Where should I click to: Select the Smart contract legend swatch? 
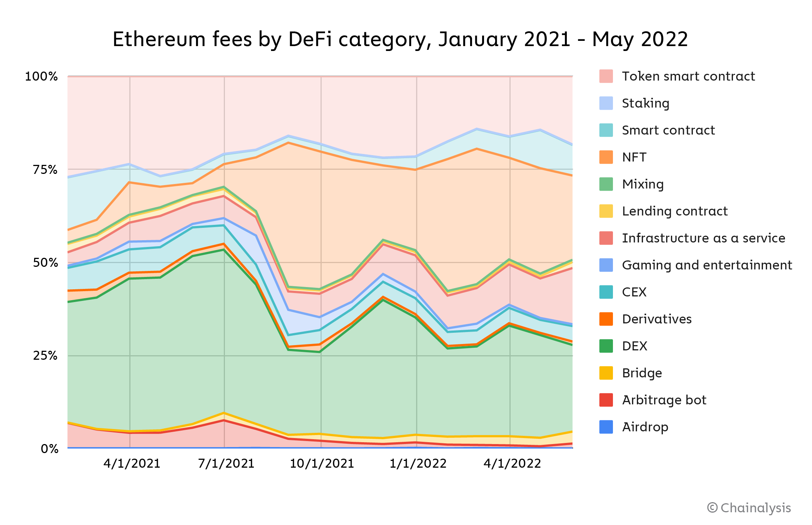pyautogui.click(x=606, y=130)
